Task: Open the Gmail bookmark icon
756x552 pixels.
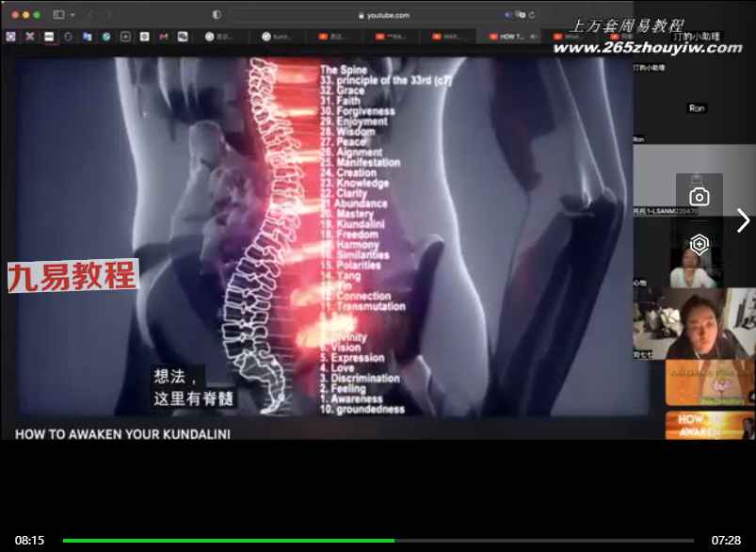Action: tap(163, 37)
